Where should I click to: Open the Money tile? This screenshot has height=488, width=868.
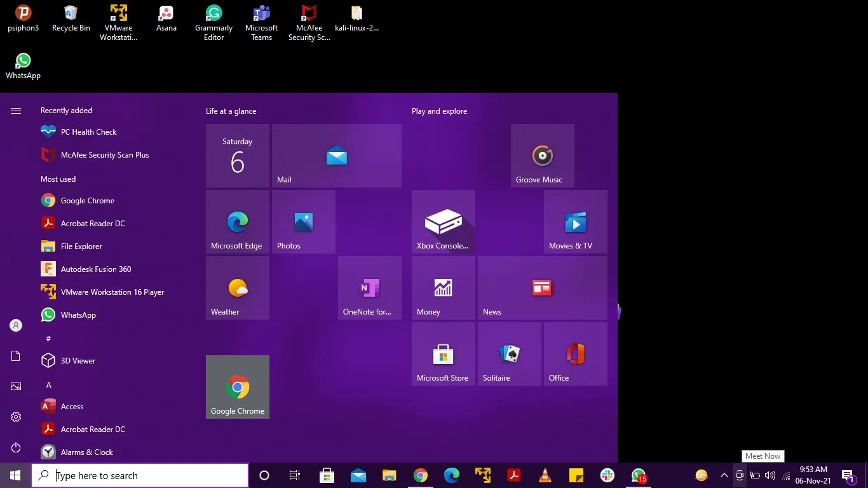pos(444,288)
